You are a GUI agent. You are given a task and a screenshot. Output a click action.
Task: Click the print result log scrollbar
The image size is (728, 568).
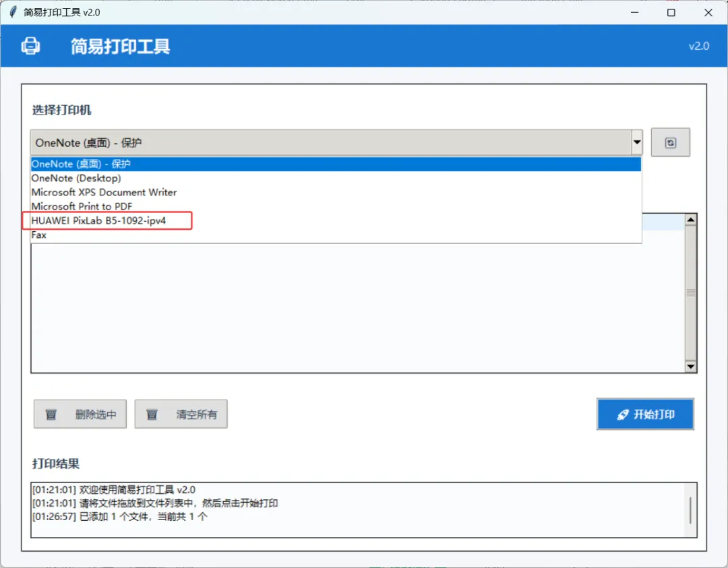coord(690,510)
